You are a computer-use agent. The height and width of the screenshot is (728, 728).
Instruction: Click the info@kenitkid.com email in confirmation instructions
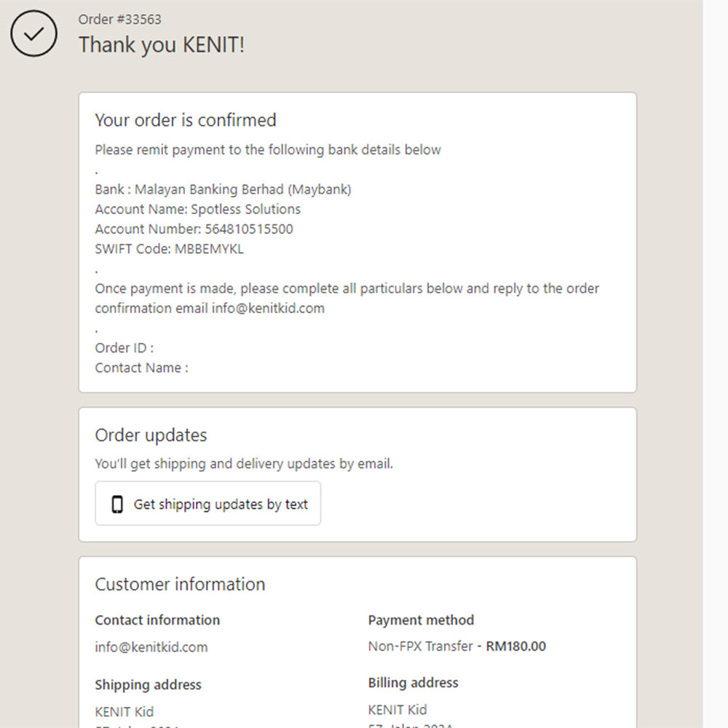point(268,308)
